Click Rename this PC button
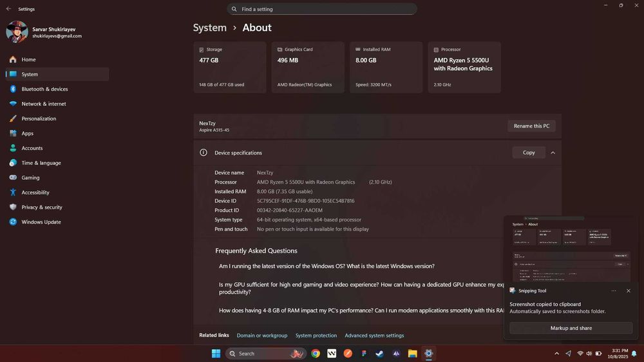 (531, 126)
